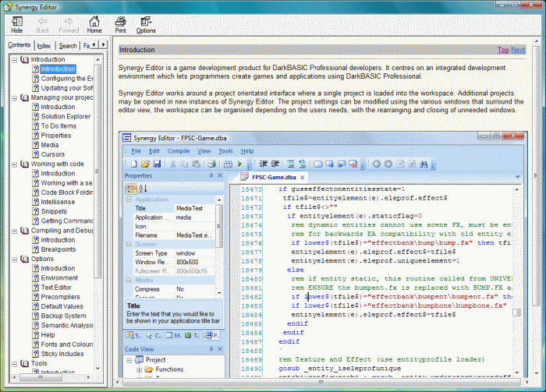Screen dimensions: 546x392
Task: Click the tab strip left scroll arrow
Action: pos(94,45)
